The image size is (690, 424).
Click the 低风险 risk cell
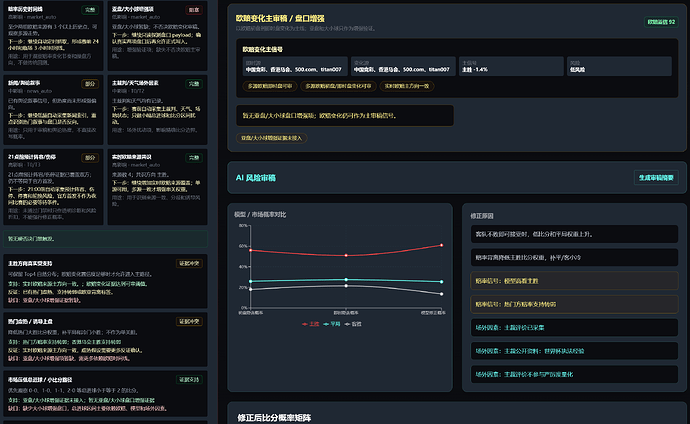click(x=619, y=66)
